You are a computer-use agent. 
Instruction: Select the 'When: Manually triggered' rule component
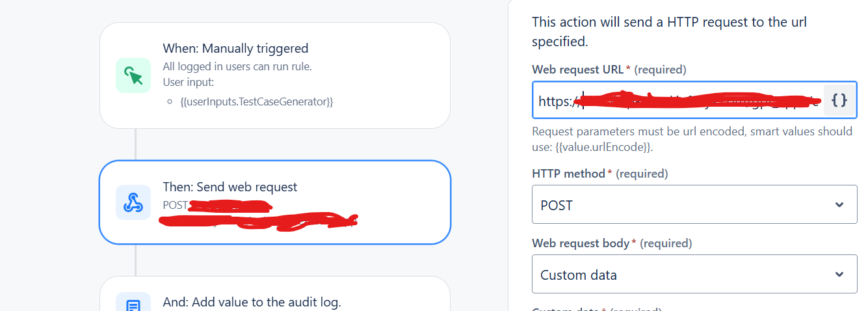(x=274, y=75)
